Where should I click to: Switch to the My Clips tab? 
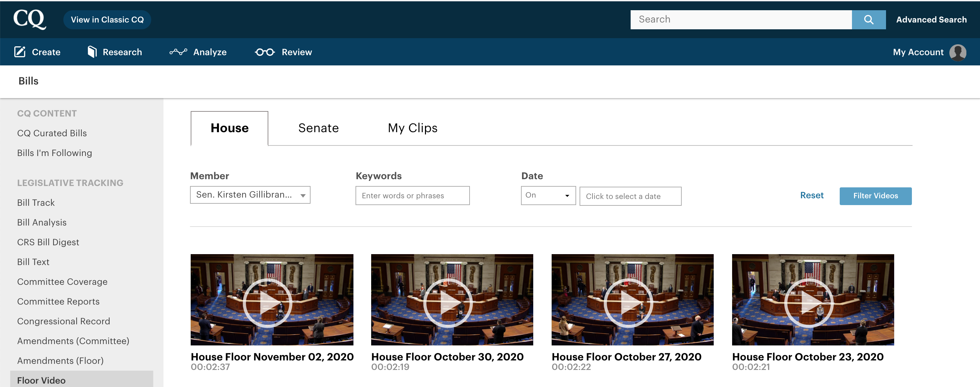[x=412, y=128]
